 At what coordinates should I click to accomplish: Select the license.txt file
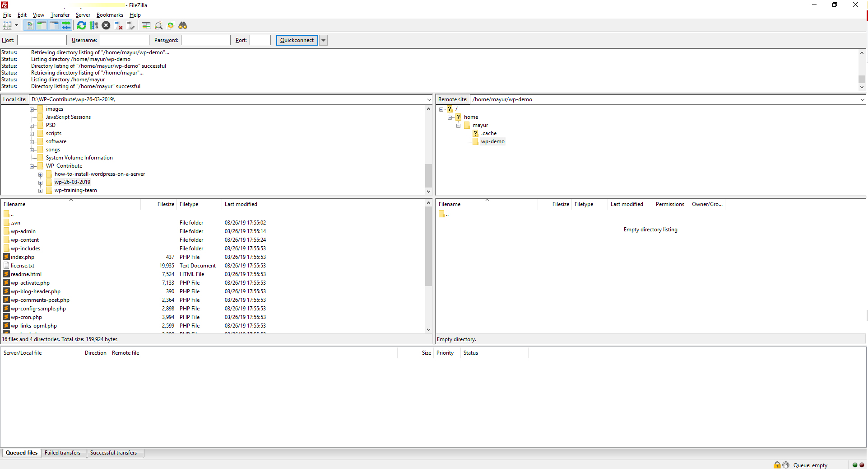coord(23,266)
